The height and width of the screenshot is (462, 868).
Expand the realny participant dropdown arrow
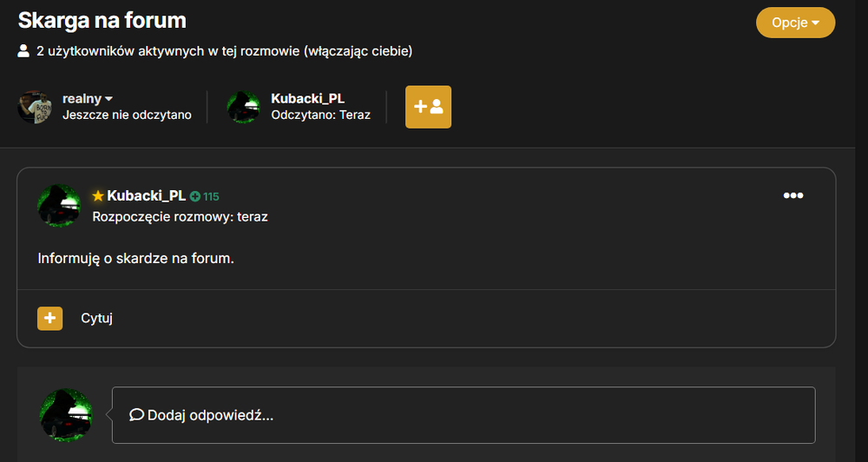108,99
